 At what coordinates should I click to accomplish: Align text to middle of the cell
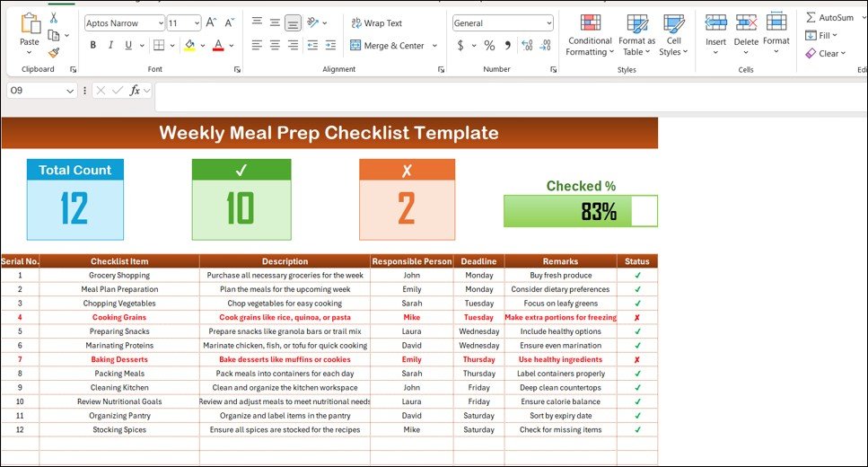click(x=276, y=22)
